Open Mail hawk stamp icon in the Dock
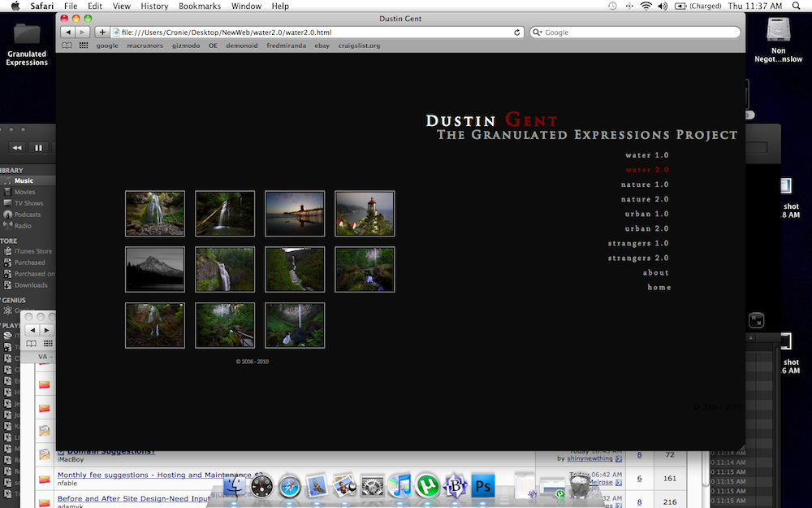 [317, 486]
